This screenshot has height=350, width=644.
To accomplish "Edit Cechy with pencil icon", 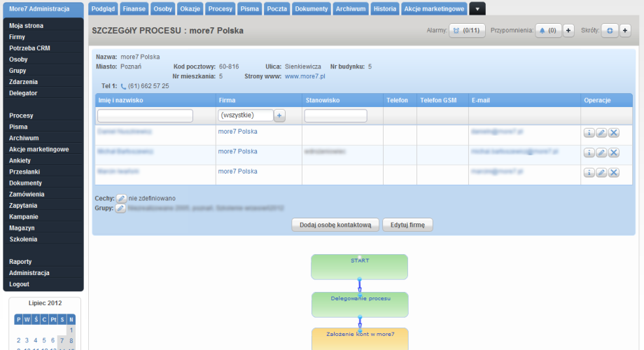I will pyautogui.click(x=121, y=199).
